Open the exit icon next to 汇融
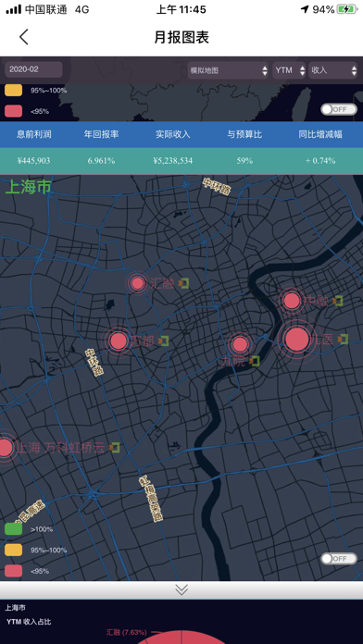Viewport: 363px width, 644px height. [183, 283]
